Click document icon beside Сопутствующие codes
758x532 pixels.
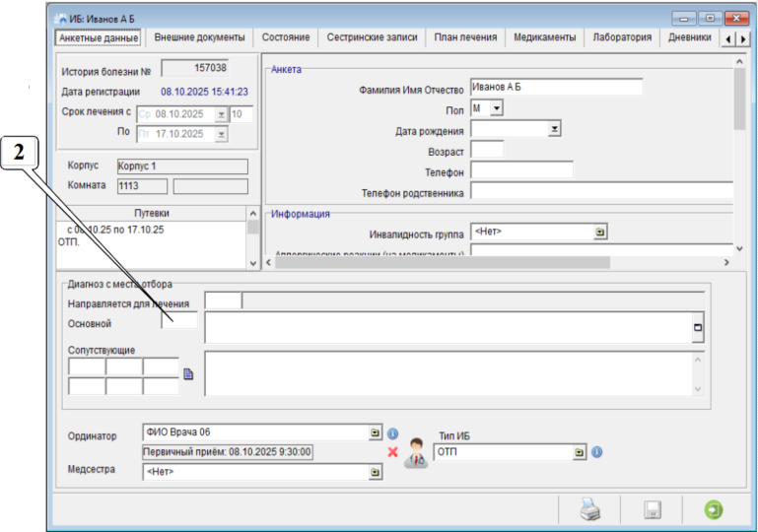[x=189, y=373]
